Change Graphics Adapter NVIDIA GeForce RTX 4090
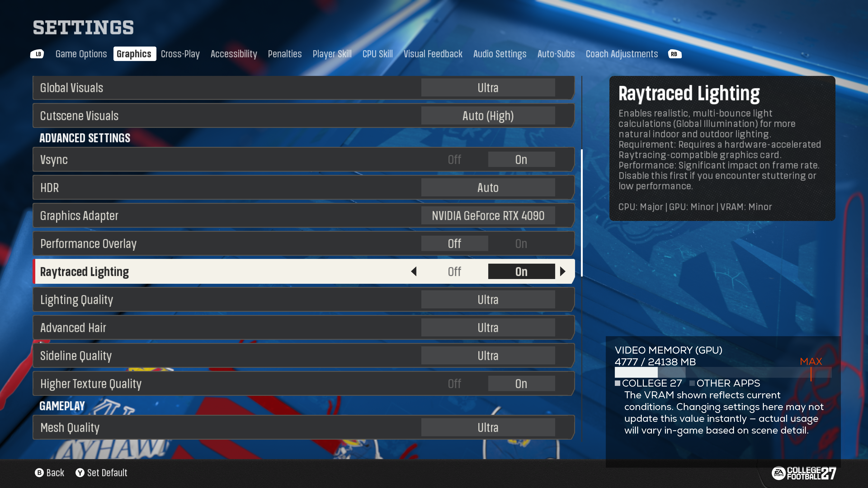 click(x=488, y=216)
